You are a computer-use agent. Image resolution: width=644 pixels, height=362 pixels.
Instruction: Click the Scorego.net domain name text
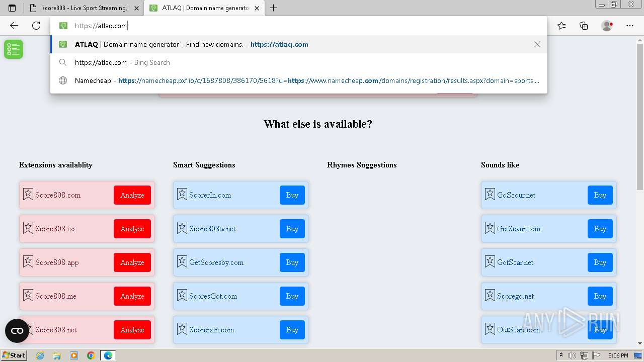click(516, 296)
